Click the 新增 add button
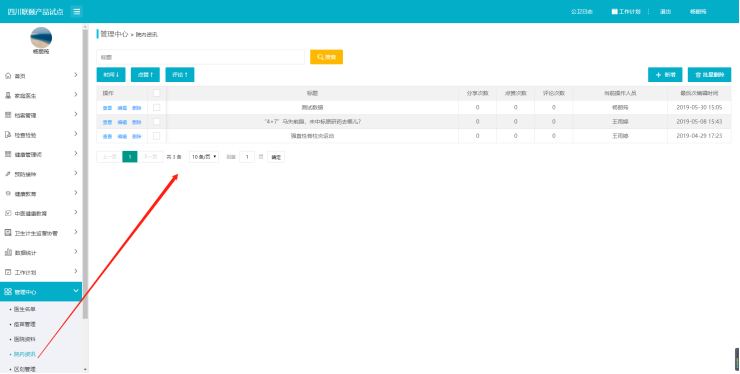The width and height of the screenshot is (740, 374). (x=665, y=75)
